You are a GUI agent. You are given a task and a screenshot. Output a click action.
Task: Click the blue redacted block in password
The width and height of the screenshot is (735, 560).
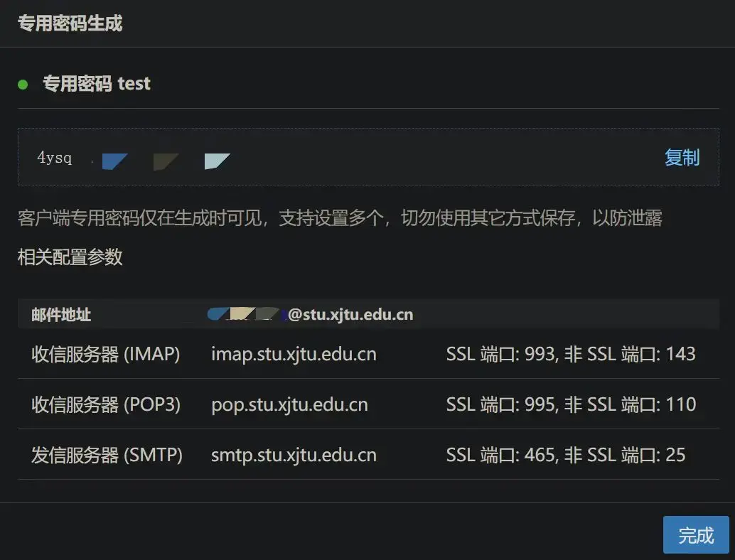click(114, 161)
